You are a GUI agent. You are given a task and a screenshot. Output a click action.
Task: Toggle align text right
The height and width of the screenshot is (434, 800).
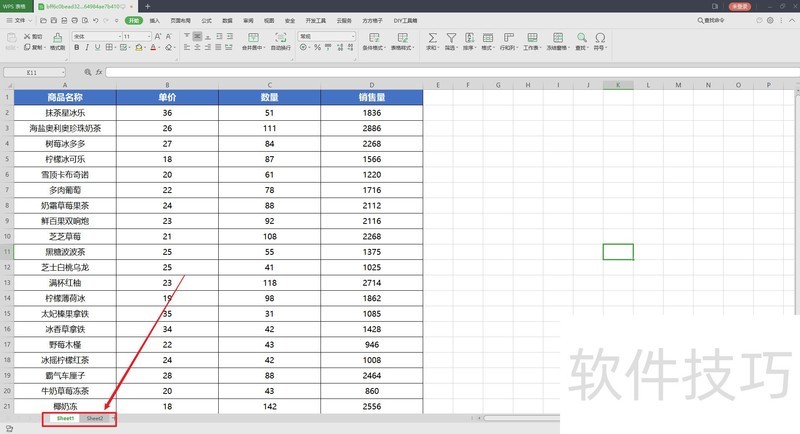click(x=208, y=47)
